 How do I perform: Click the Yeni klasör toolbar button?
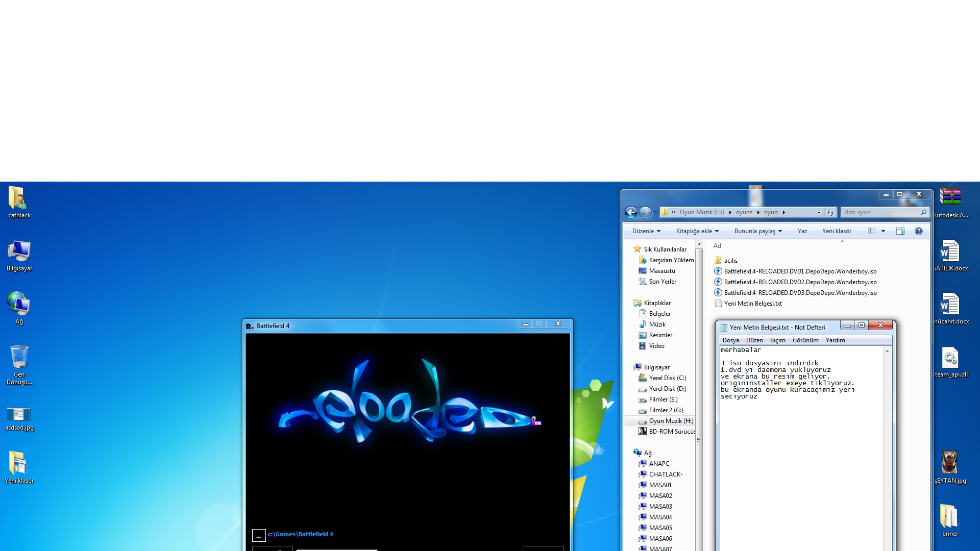coord(837,231)
